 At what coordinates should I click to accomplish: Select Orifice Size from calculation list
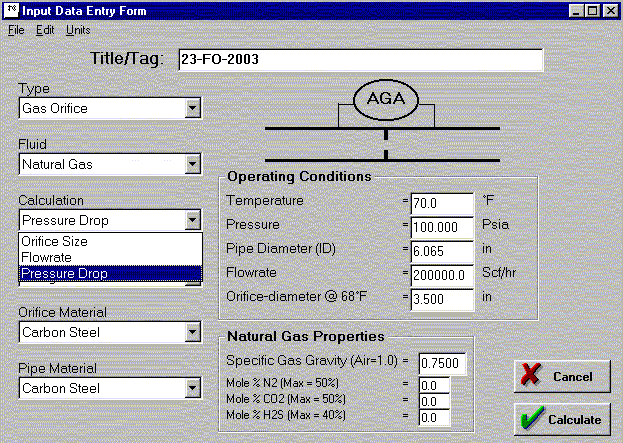[110, 241]
